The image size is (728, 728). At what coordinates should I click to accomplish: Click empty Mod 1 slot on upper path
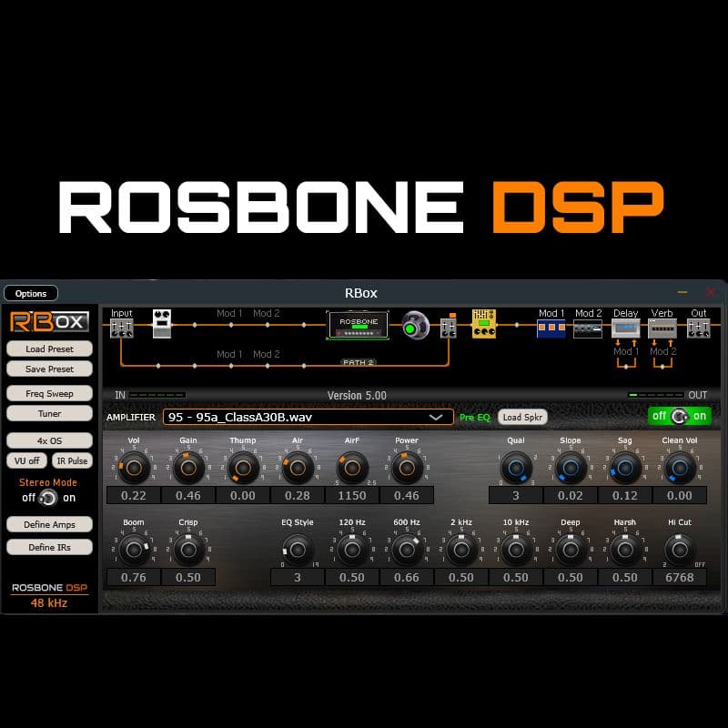(x=229, y=313)
